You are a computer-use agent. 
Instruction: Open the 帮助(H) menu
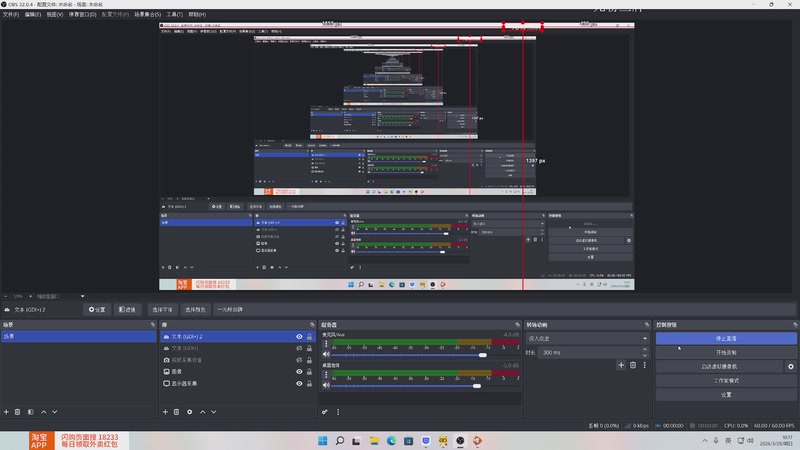197,14
